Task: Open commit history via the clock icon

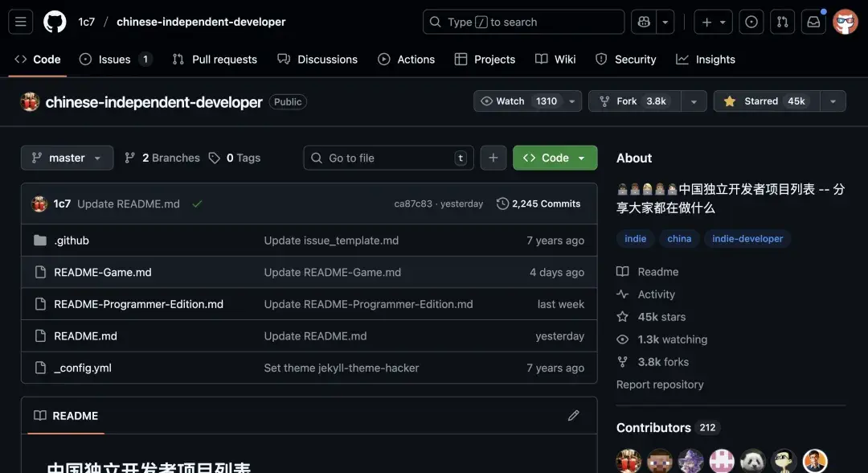Action: (x=502, y=204)
